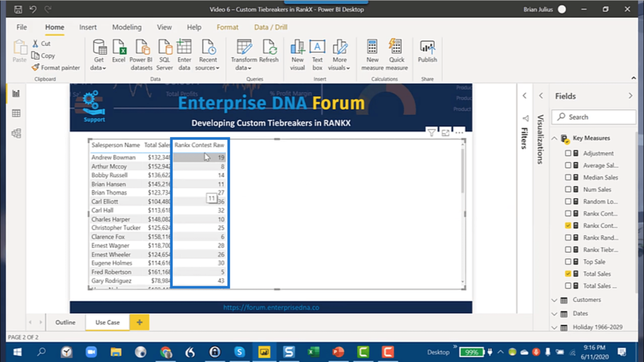This screenshot has width=644, height=362.
Task: Expand the Dates table
Action: pos(554,314)
